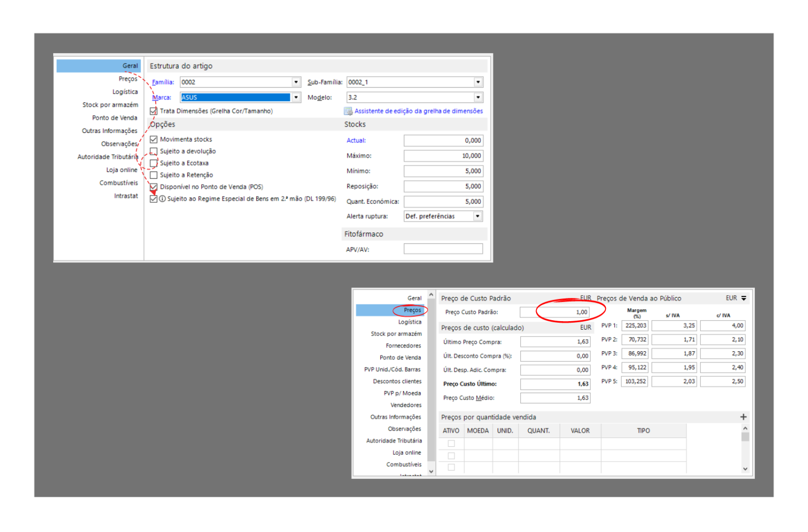Expand the Sub-Família combo box
Screen dimensions: 808x532
tap(478, 82)
